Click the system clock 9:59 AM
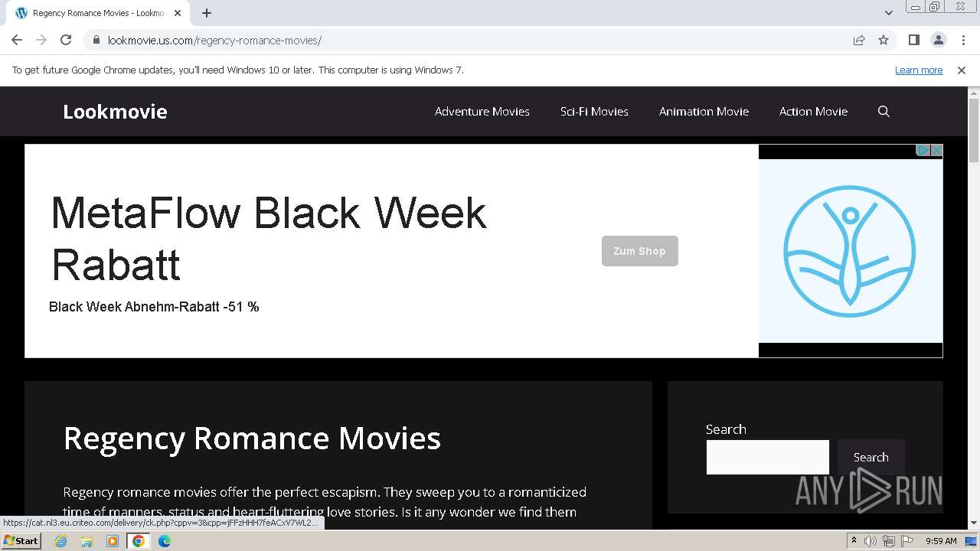Screen dimensions: 980x551 coord(941,541)
